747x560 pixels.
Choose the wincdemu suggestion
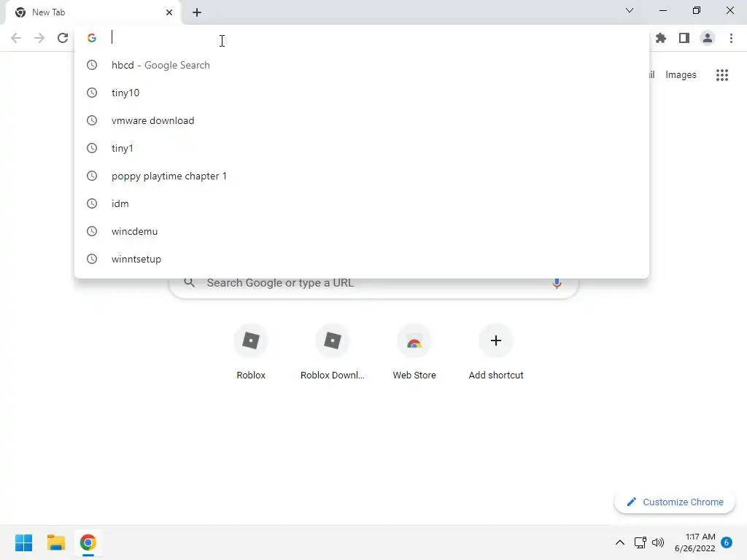click(x=362, y=231)
